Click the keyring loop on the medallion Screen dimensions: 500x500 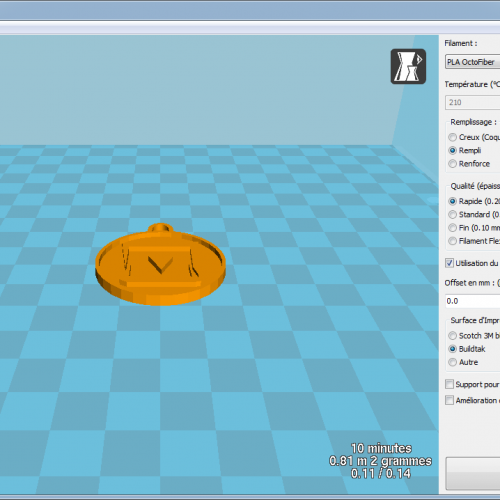161,228
